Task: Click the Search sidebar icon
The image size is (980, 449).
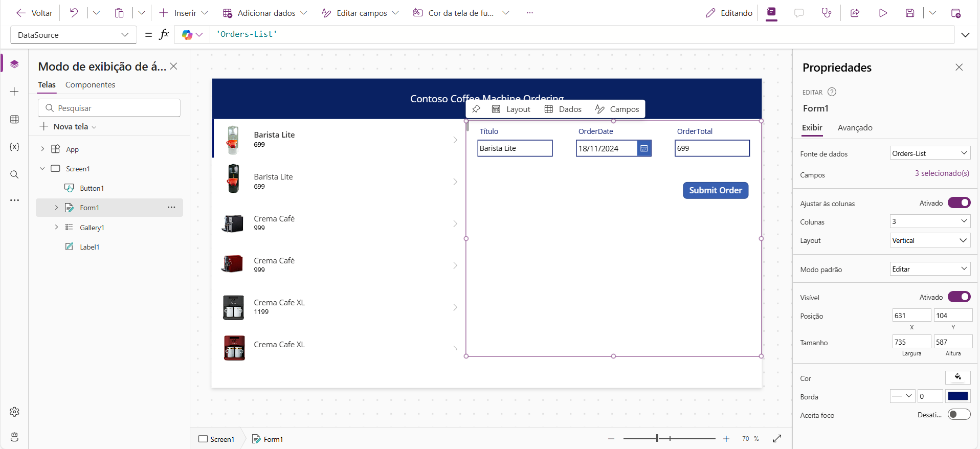Action: [14, 174]
